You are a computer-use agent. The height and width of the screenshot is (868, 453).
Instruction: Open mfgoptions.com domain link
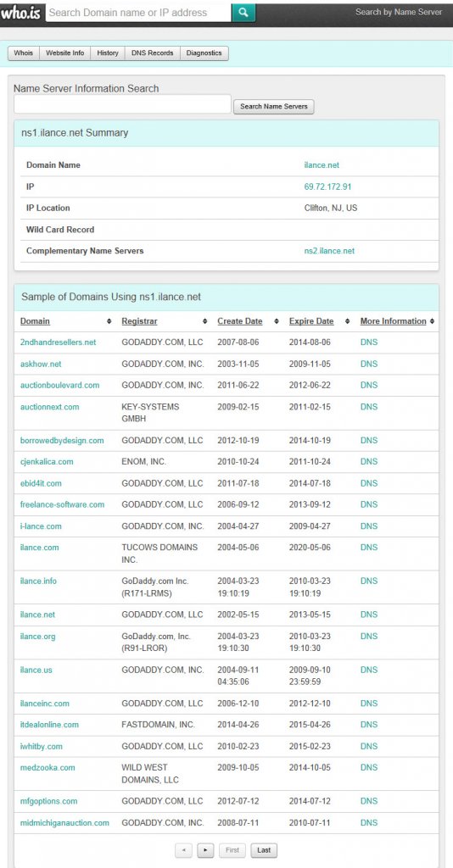(x=48, y=801)
